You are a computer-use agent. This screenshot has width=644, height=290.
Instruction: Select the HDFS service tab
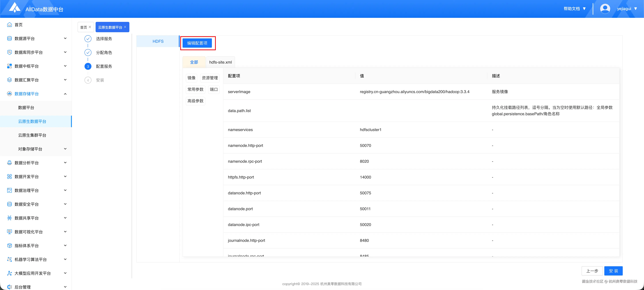(158, 41)
